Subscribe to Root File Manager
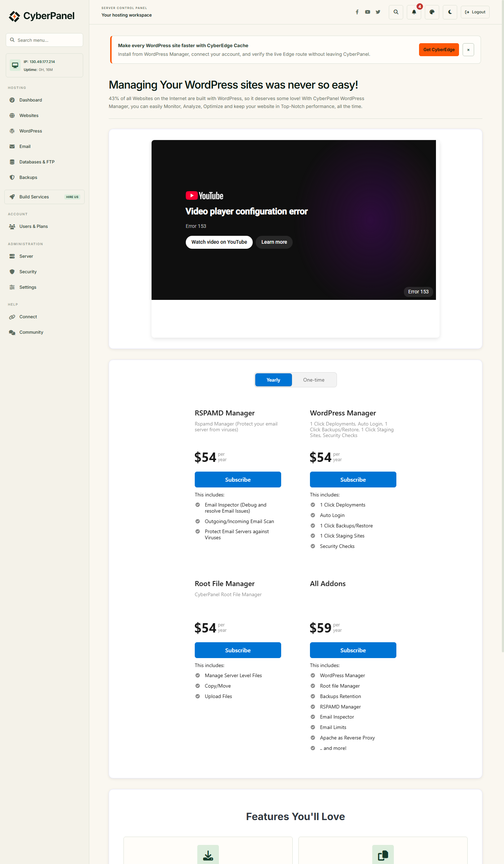The width and height of the screenshot is (504, 864). point(238,650)
